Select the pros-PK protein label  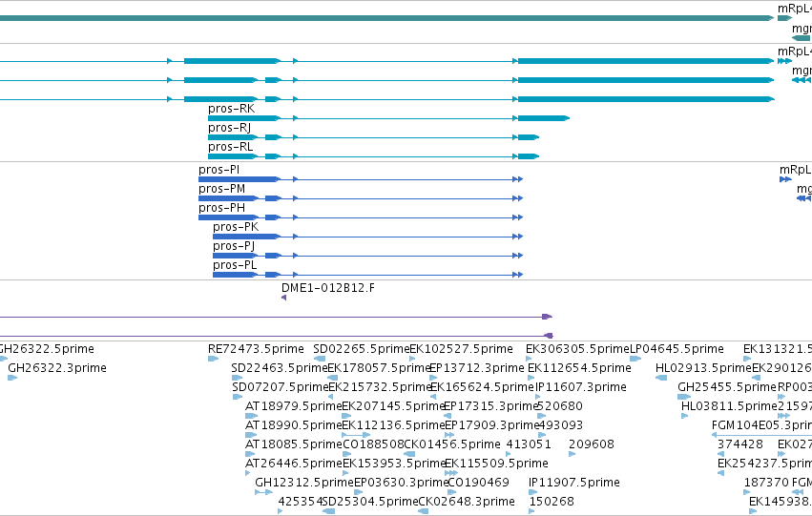click(236, 227)
